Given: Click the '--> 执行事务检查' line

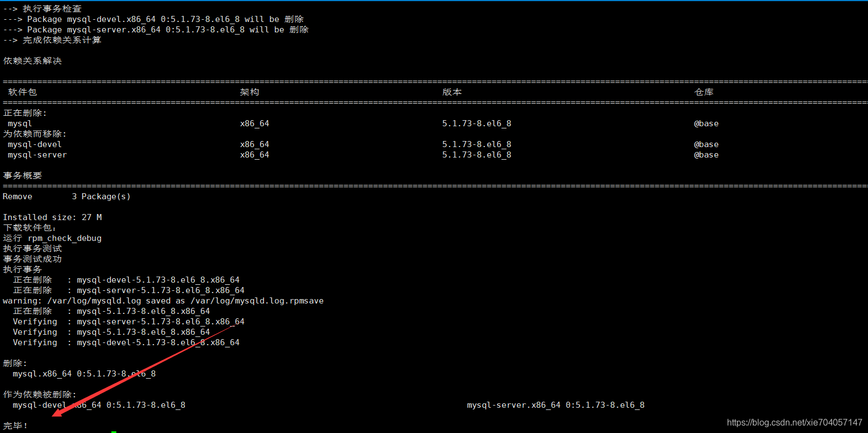Looking at the screenshot, I should pyautogui.click(x=42, y=9).
